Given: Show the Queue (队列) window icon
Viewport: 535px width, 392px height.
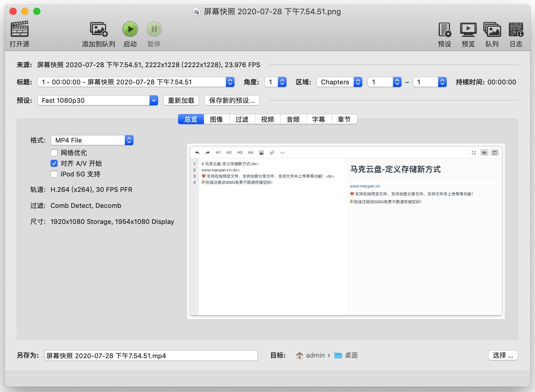Looking at the screenshot, I should (x=492, y=29).
